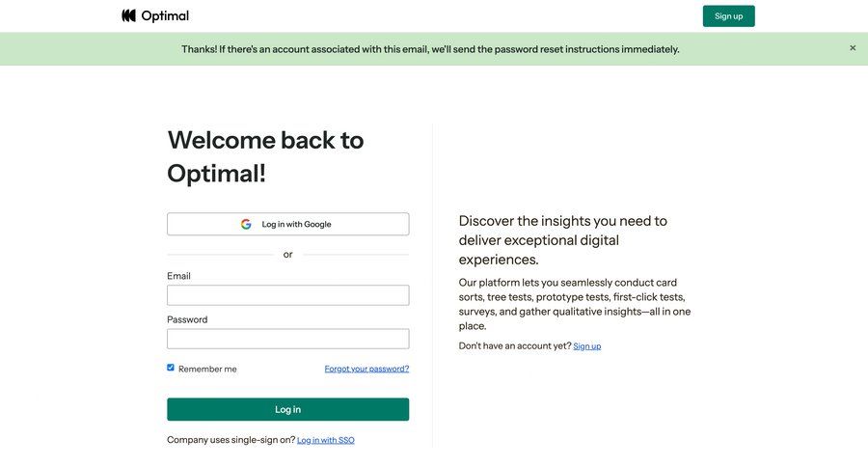This screenshot has height=467, width=868.
Task: Click the Email field label
Action: (x=178, y=276)
